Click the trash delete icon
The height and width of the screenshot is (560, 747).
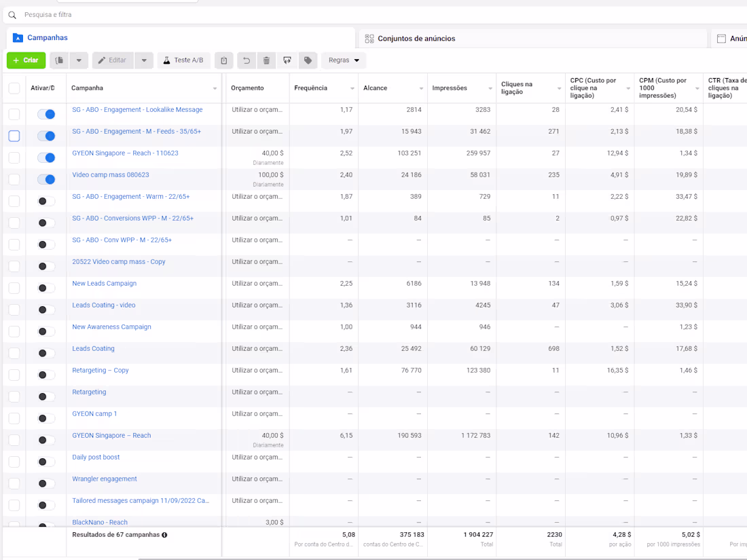[x=266, y=60]
